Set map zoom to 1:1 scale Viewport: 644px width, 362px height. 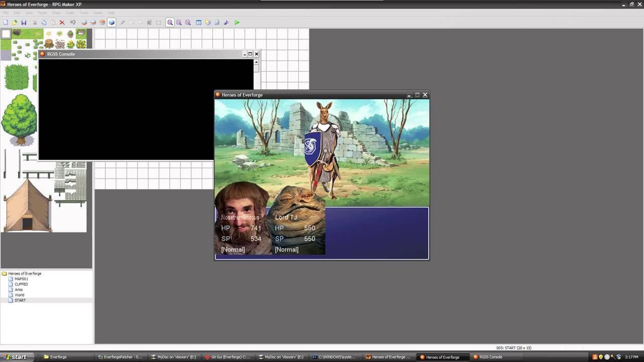[170, 23]
